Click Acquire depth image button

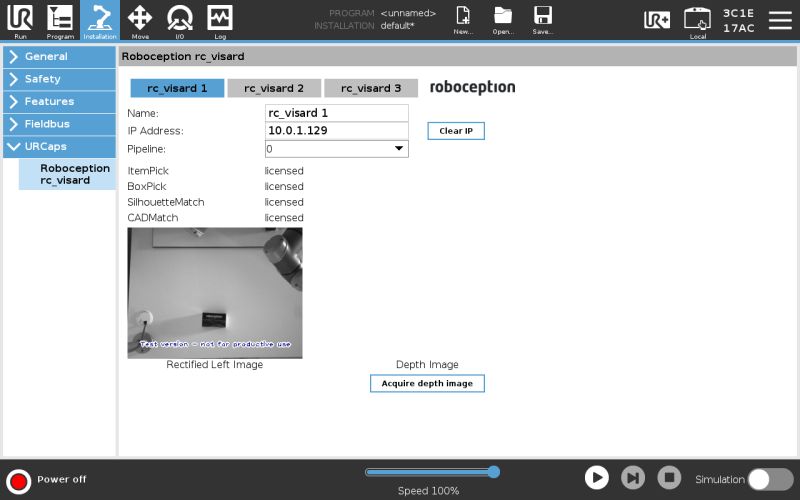427,384
